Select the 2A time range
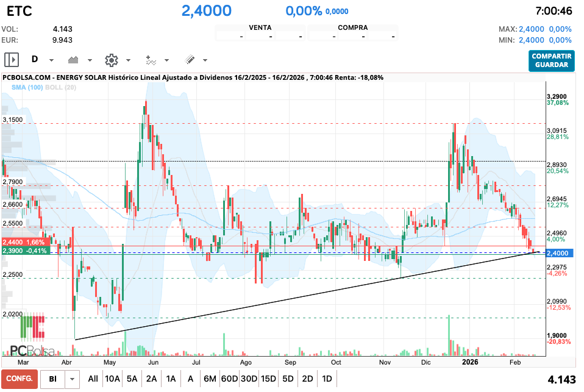The height and width of the screenshot is (392, 584). [x=152, y=379]
